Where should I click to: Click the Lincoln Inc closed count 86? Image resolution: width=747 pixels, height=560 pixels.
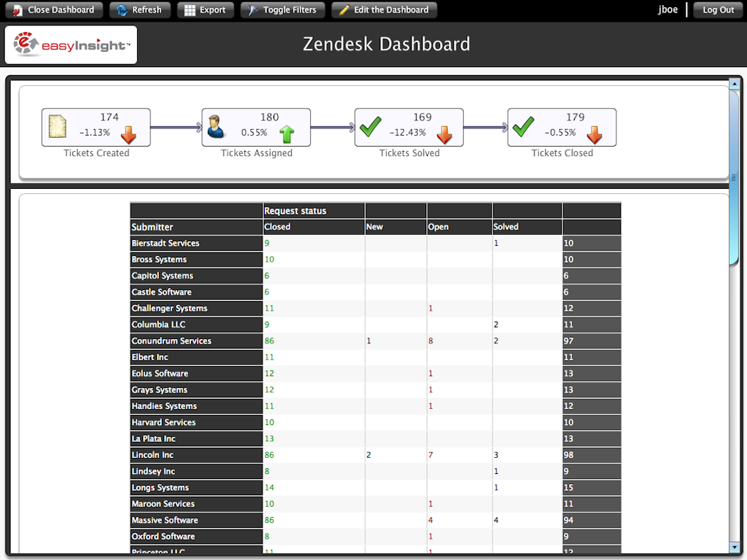pyautogui.click(x=270, y=455)
